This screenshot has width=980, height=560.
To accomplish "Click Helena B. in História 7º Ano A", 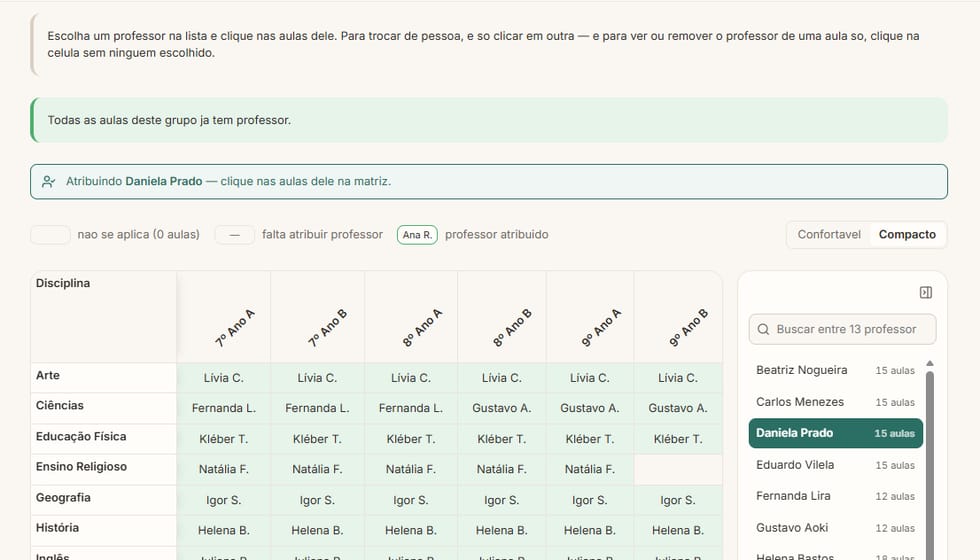I will coord(224,530).
